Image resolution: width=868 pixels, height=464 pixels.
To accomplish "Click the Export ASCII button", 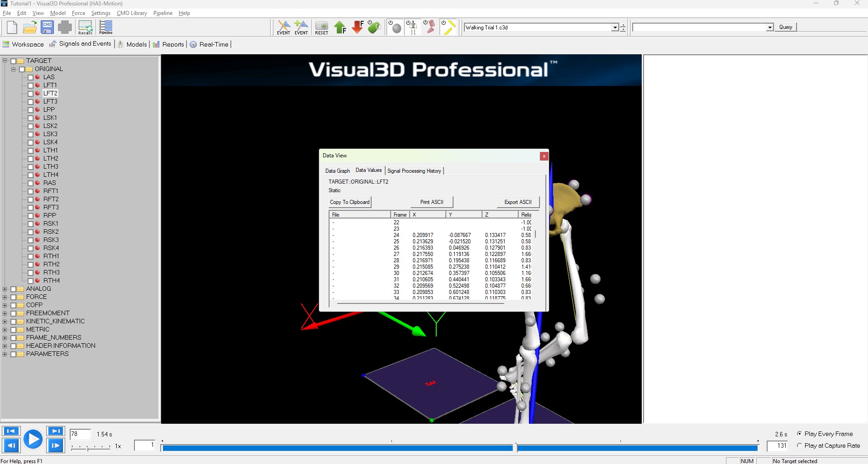I will point(518,202).
